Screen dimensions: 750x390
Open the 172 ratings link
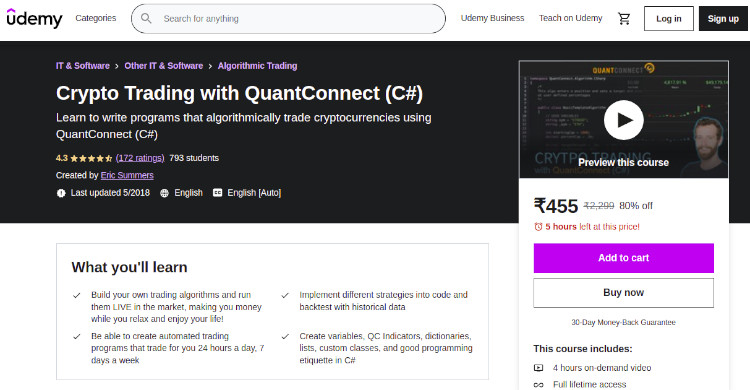pos(140,158)
